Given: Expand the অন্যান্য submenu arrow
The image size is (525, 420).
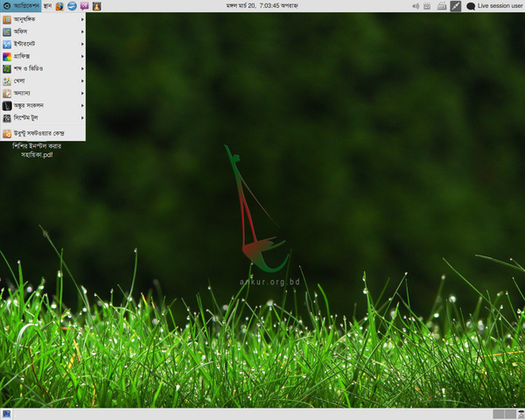Looking at the screenshot, I should click(82, 93).
